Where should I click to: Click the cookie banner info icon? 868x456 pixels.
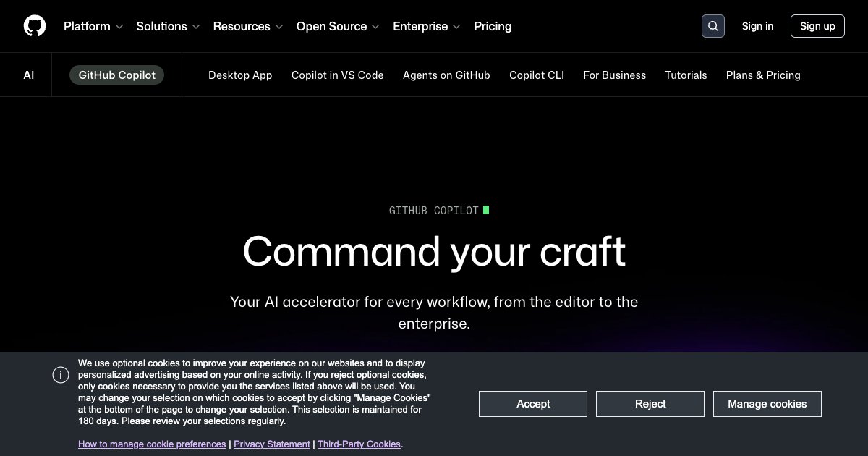[x=61, y=375]
